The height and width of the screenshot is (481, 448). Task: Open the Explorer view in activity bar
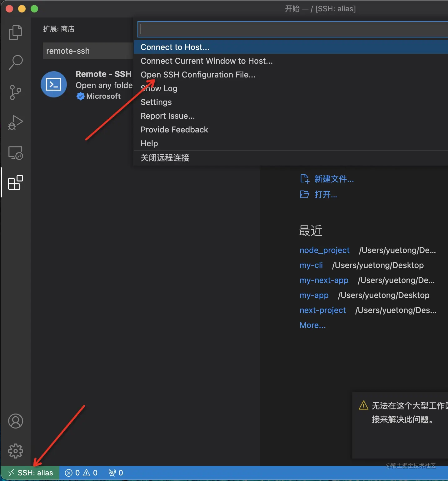tap(15, 32)
